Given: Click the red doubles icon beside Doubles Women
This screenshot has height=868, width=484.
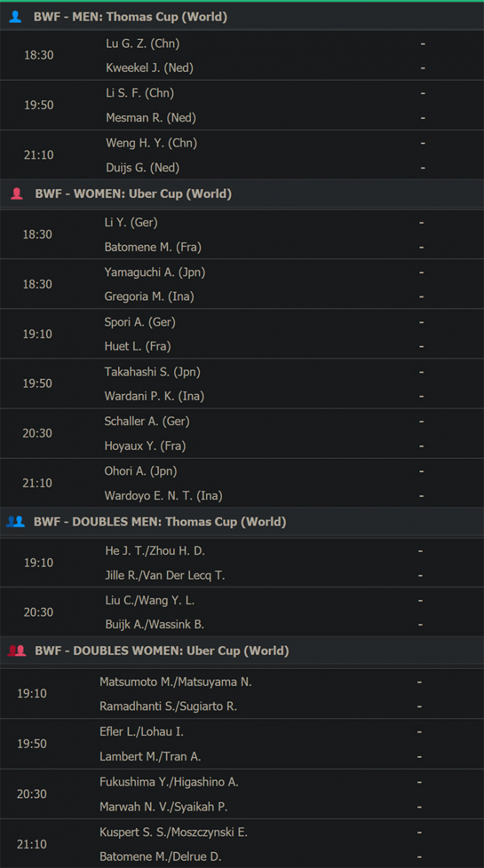Looking at the screenshot, I should pos(17,650).
